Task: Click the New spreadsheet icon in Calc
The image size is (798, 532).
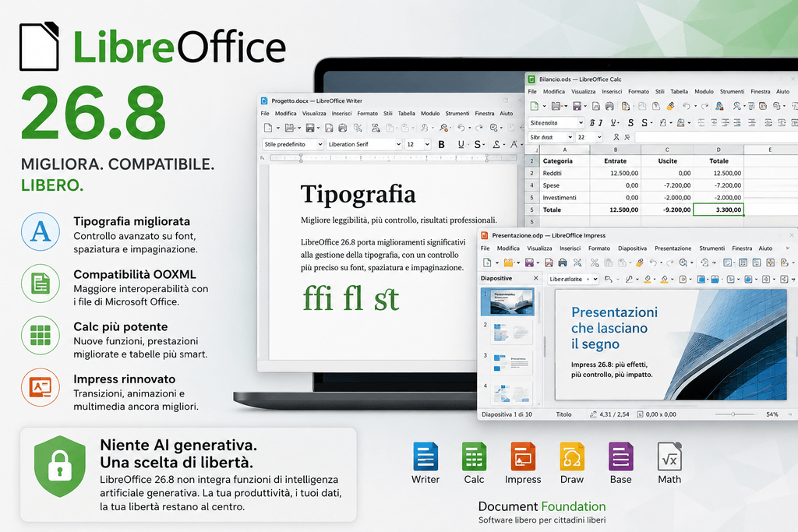Action: click(x=535, y=106)
